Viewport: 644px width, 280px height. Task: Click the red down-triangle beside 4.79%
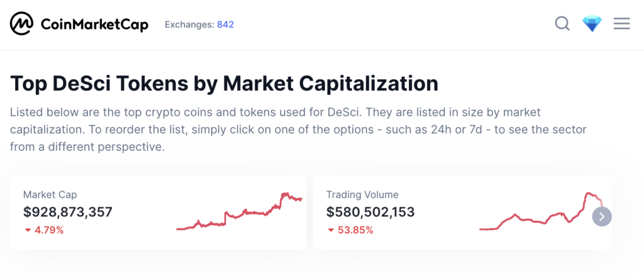tap(28, 230)
